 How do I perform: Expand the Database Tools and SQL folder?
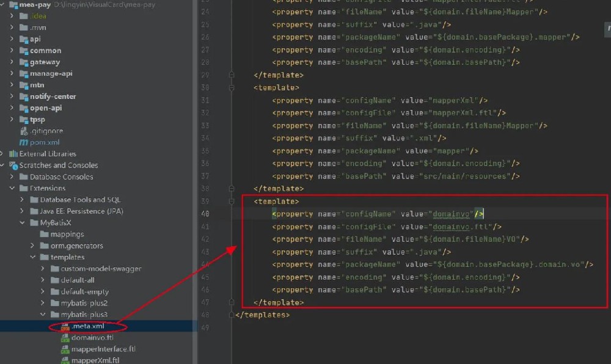pos(33,200)
